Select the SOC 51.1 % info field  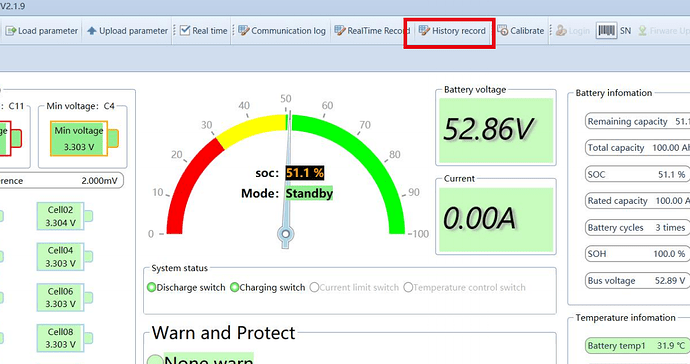tap(637, 174)
